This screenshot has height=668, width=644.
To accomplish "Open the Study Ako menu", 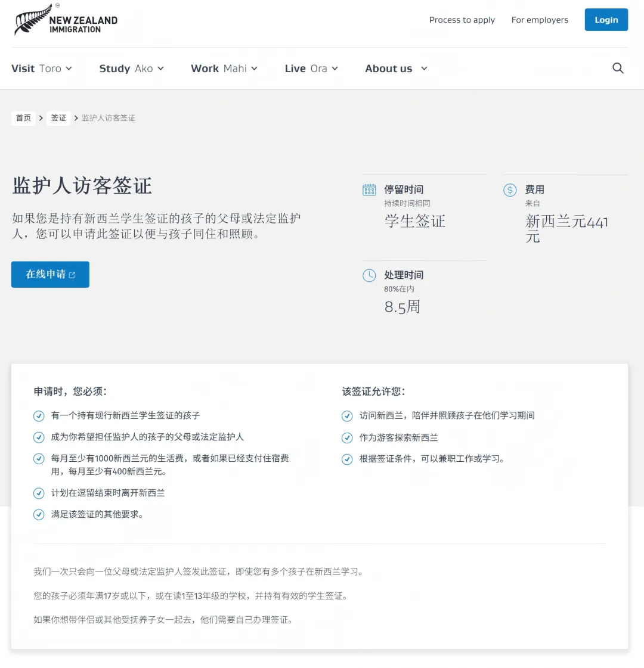I will pos(132,68).
